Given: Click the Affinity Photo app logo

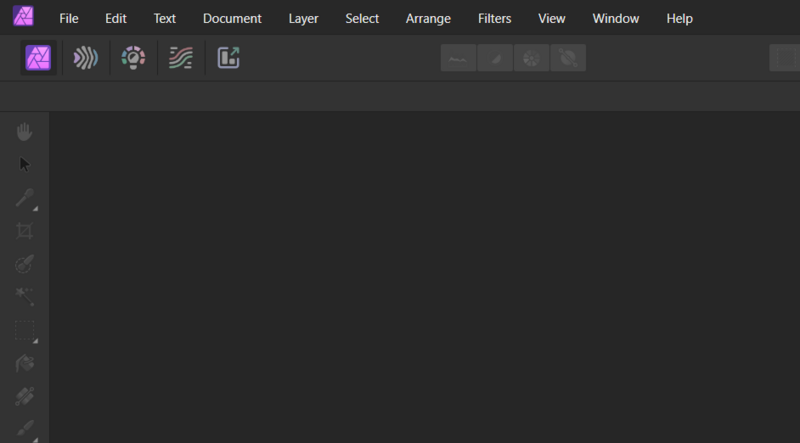Looking at the screenshot, I should [x=23, y=16].
